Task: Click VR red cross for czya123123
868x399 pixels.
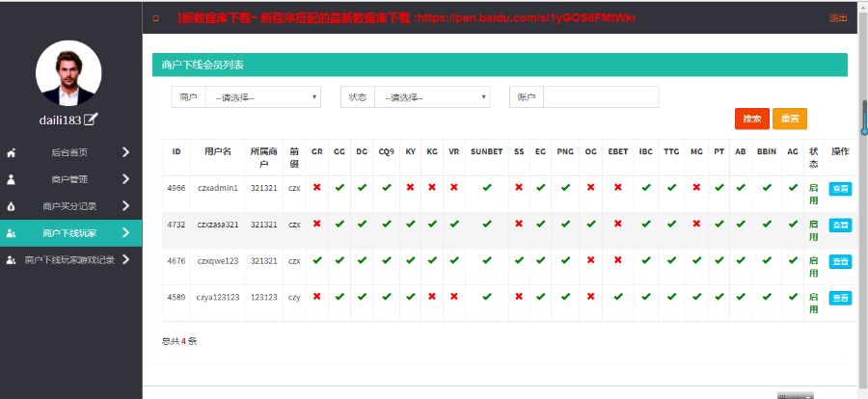Action: tap(454, 296)
